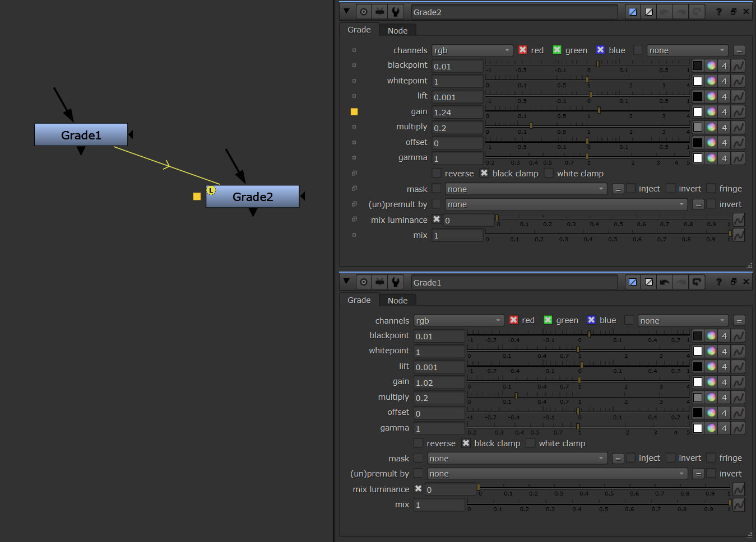
Task: Click the blue node color icon in Grade2 header
Action: [x=633, y=12]
